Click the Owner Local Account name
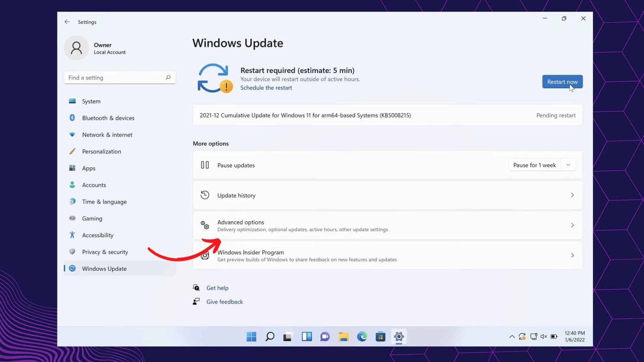644x362 pixels. click(x=109, y=48)
